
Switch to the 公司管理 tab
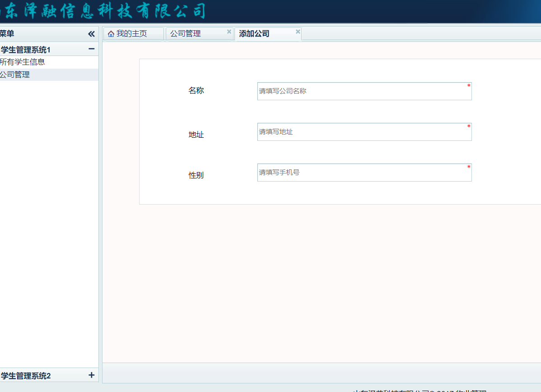tap(186, 34)
